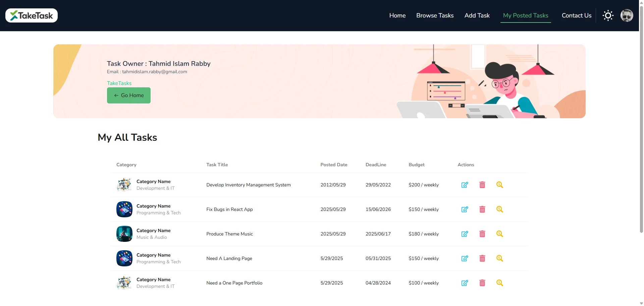Click the TakeTask logo
Viewport: 644px width, 306px height.
click(x=32, y=15)
